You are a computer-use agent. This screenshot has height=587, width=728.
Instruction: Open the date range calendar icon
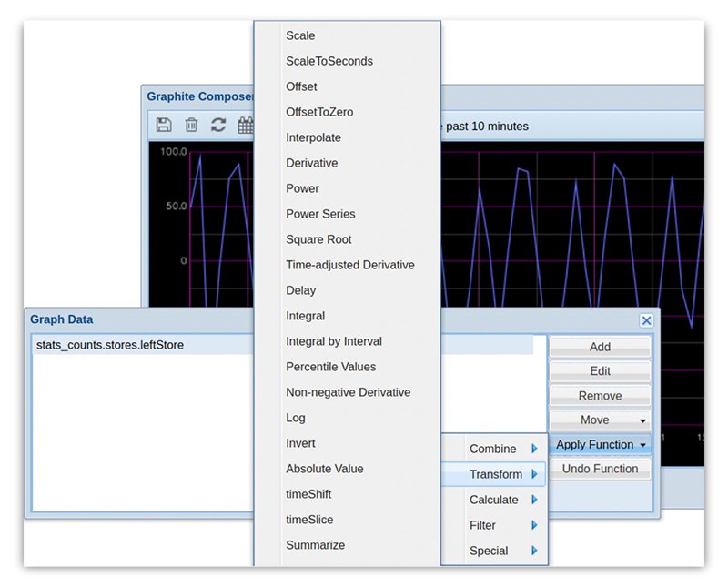(x=246, y=126)
